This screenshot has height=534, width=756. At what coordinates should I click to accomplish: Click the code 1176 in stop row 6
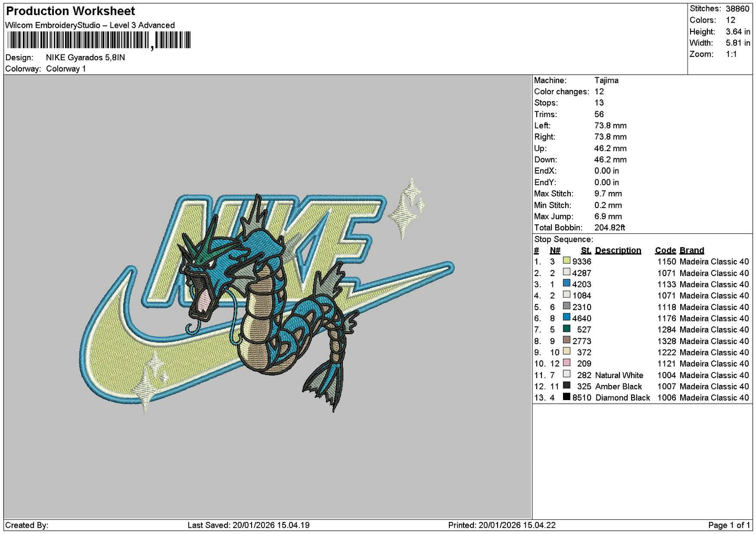pos(667,318)
